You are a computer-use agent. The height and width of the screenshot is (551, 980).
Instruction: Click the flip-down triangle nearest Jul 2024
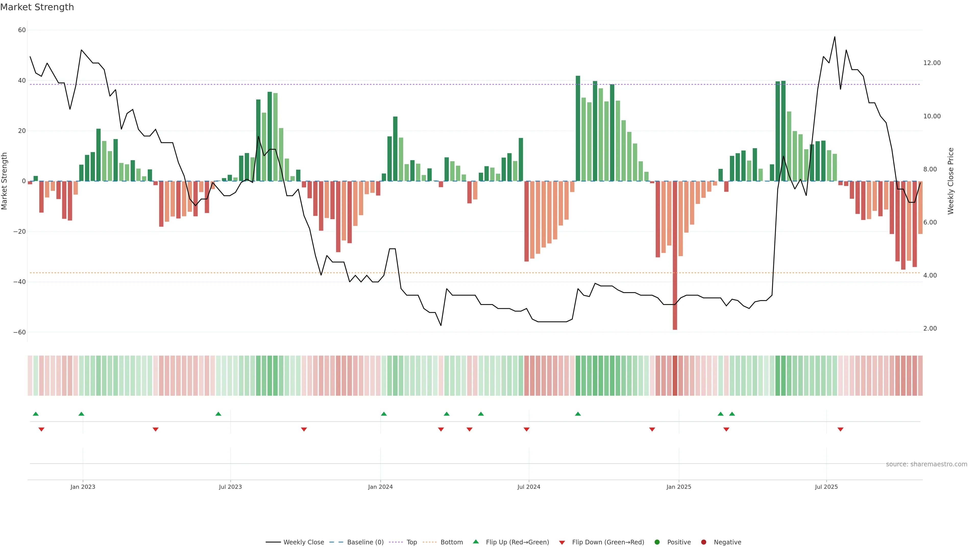[526, 429]
